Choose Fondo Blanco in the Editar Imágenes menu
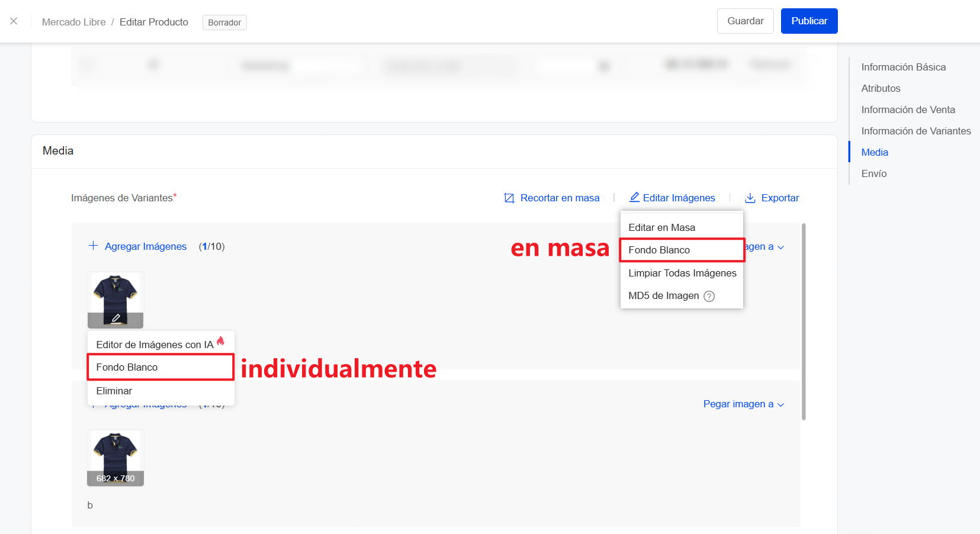This screenshot has height=534, width=980. coord(658,250)
